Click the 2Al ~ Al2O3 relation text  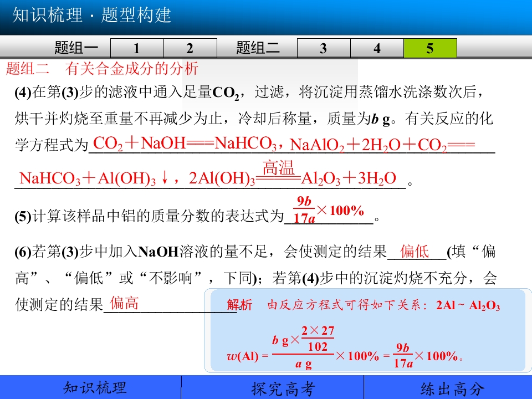pos(468,305)
